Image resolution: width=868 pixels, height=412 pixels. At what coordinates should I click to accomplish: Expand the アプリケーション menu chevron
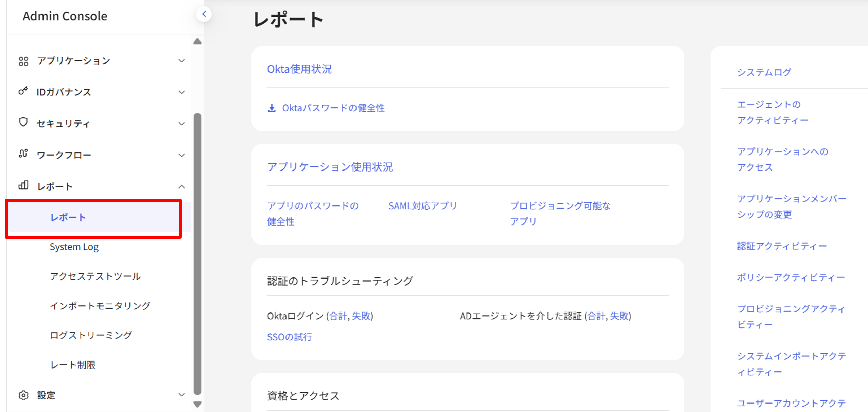182,61
